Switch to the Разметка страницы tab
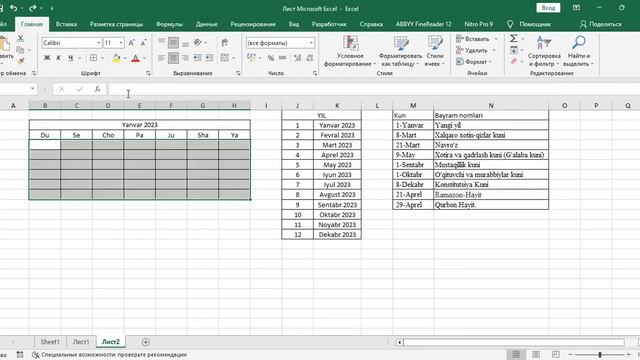 116,24
